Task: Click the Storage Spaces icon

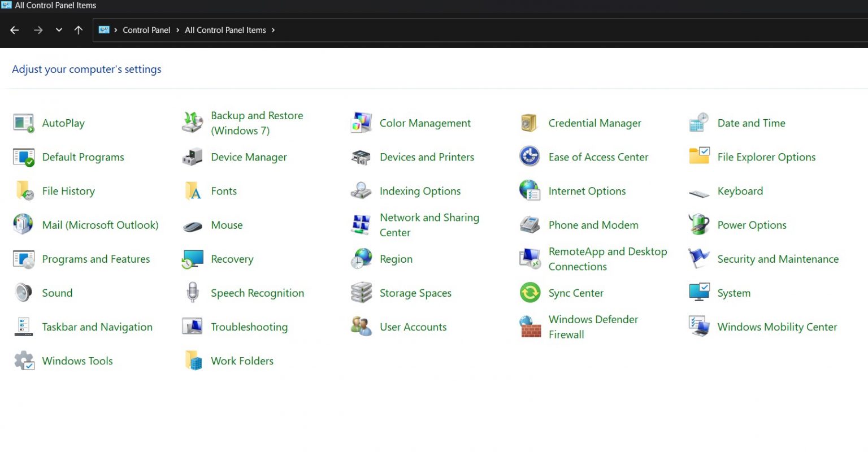Action: tap(361, 293)
